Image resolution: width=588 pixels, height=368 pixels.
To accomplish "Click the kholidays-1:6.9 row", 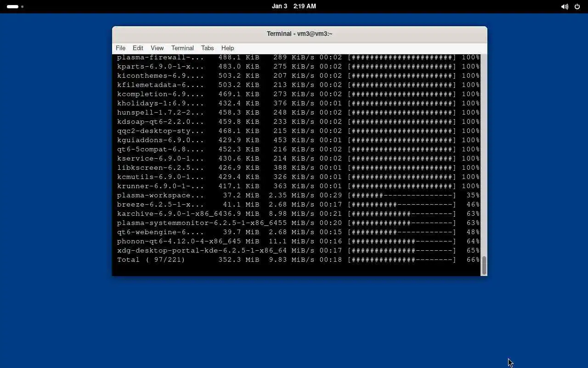I will (298, 103).
